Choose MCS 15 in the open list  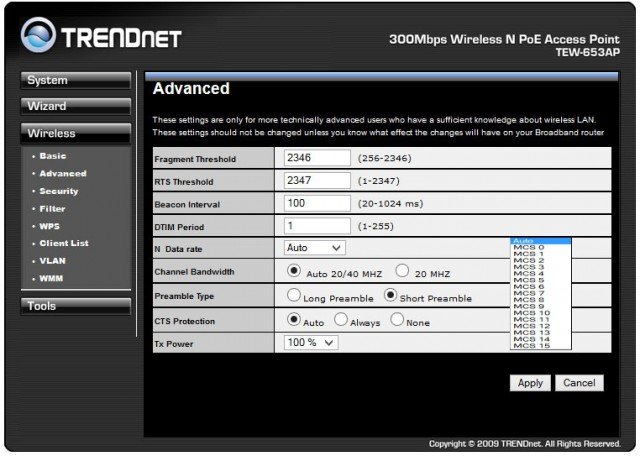point(531,346)
